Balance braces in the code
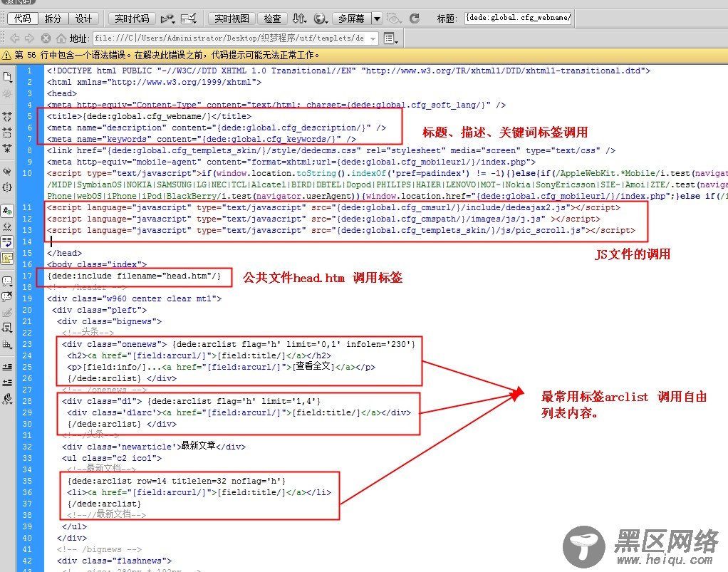Screen dimensions: 728x572 click(x=7, y=187)
